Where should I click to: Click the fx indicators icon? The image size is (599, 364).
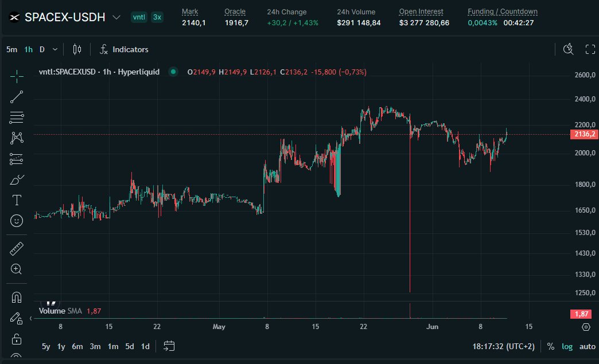click(x=103, y=49)
